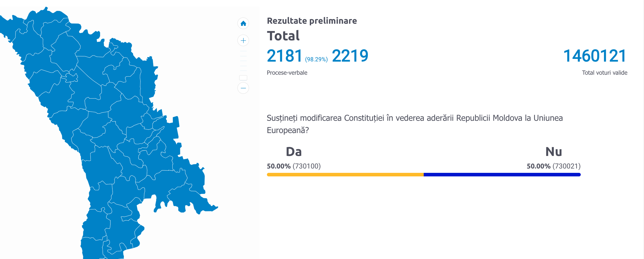Click the yellow Da portion of results bar
This screenshot has width=644, height=259.
(345, 174)
